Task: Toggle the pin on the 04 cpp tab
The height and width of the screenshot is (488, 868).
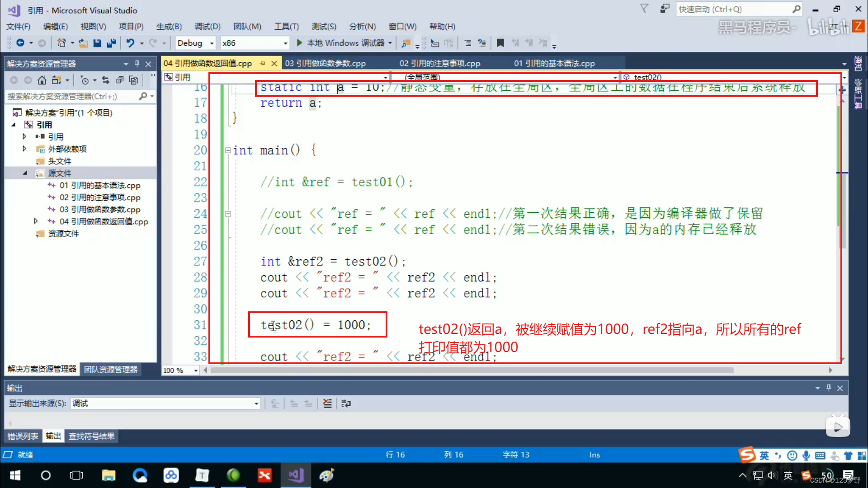Action: [263, 63]
